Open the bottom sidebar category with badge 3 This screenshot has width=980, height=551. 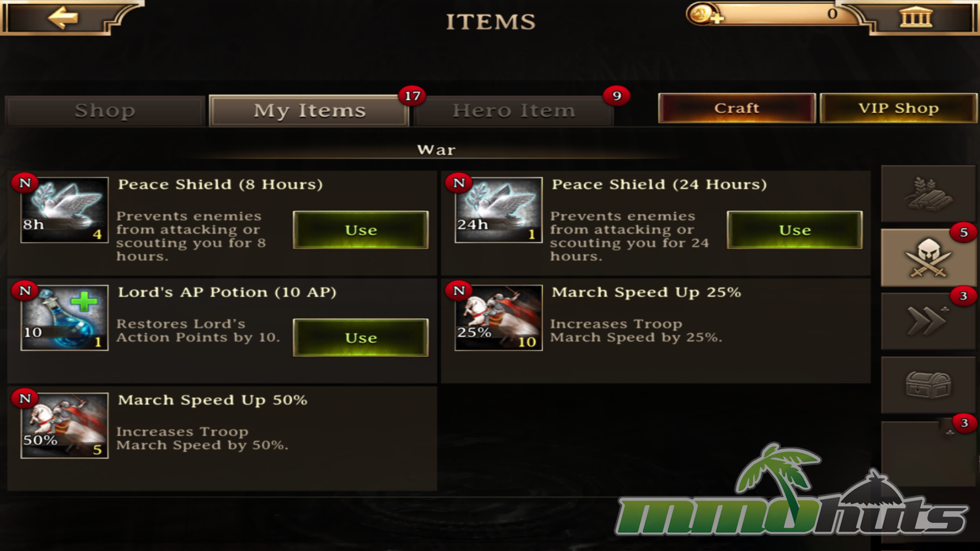[928, 453]
